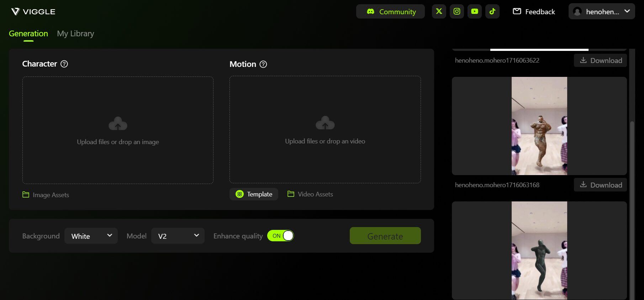Click the Character help question mark icon

(x=64, y=64)
